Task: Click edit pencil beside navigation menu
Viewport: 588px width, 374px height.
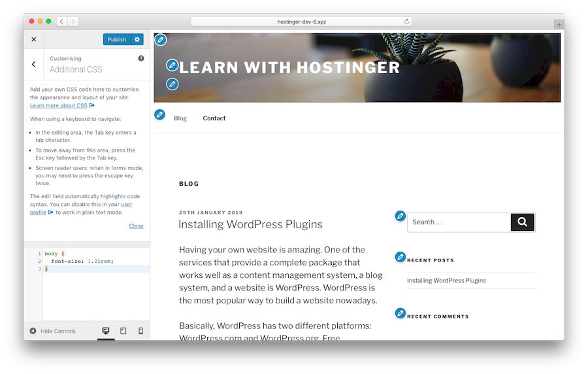Action: [x=159, y=114]
